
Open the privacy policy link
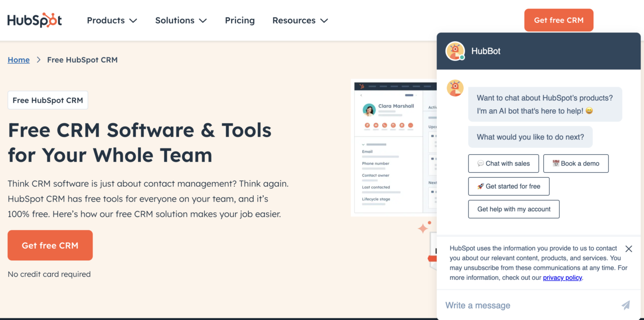pos(562,277)
